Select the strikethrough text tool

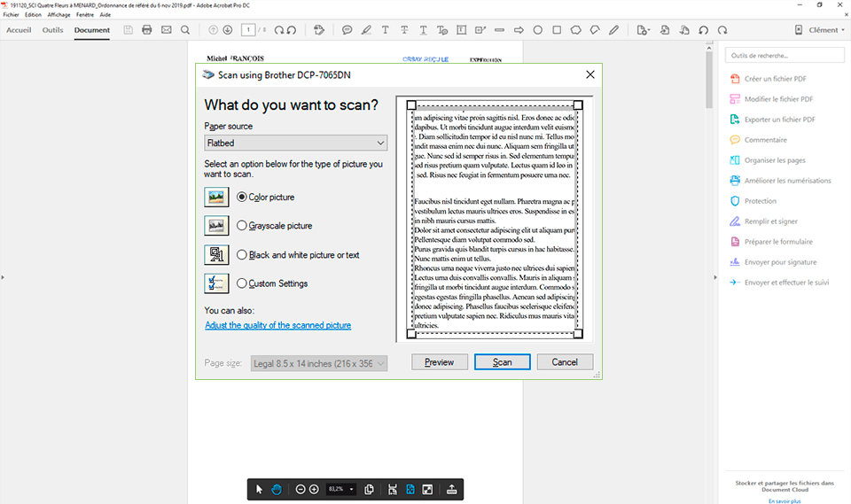pos(404,30)
